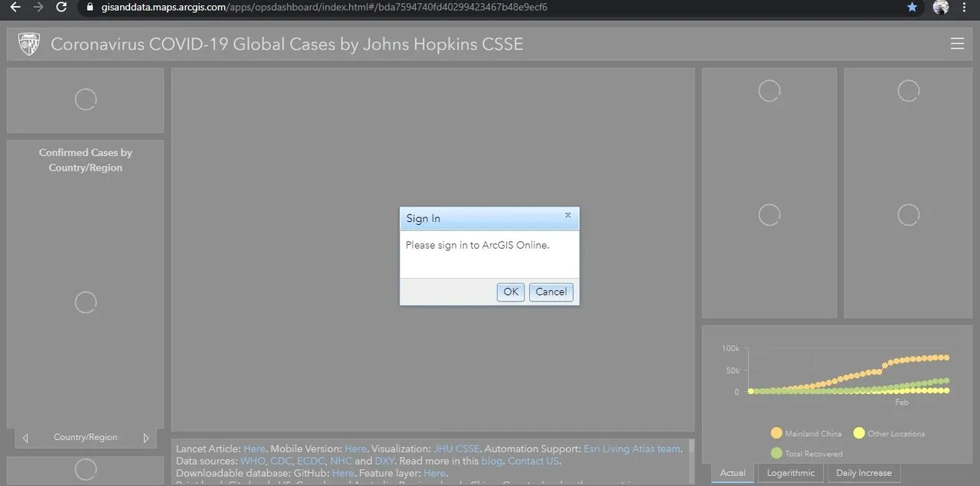Cancel the ArcGIS sign in prompt
This screenshot has height=486, width=980.
(x=551, y=292)
